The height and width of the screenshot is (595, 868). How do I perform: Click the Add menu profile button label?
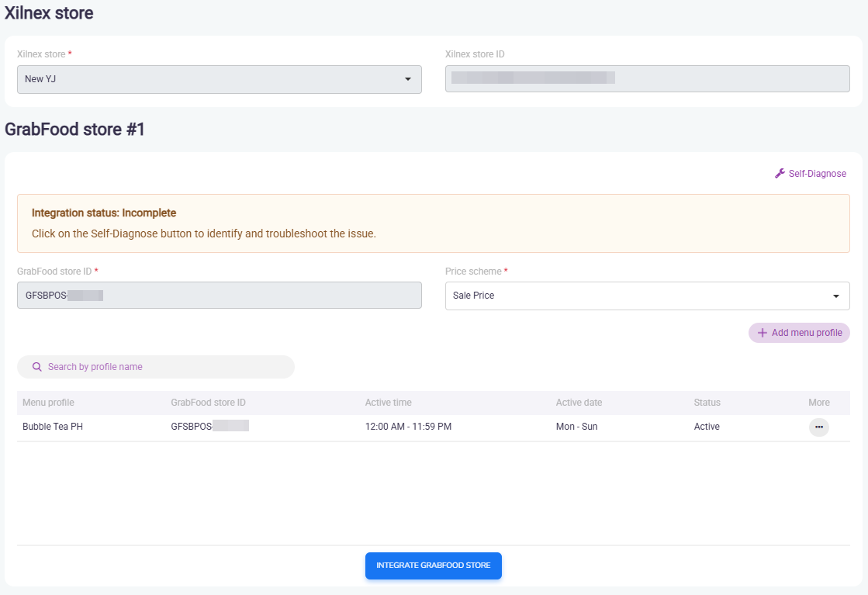[x=807, y=333]
